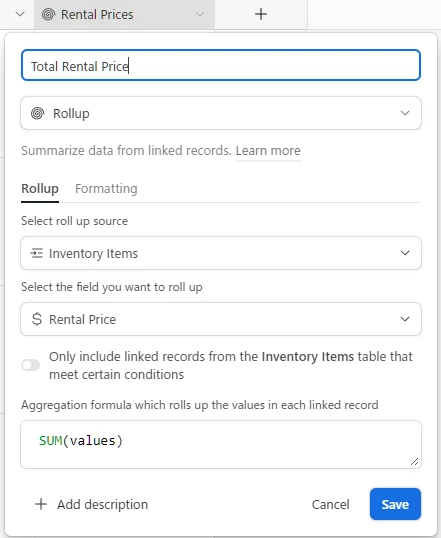Screen dimensions: 441x538
Task: Select the Rollup tab
Action: [40, 189]
